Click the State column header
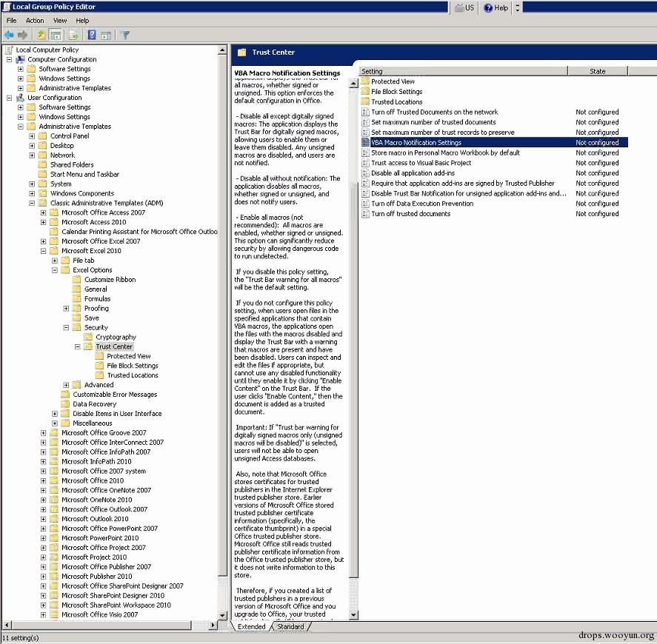This screenshot has height=644, width=657. pyautogui.click(x=597, y=71)
